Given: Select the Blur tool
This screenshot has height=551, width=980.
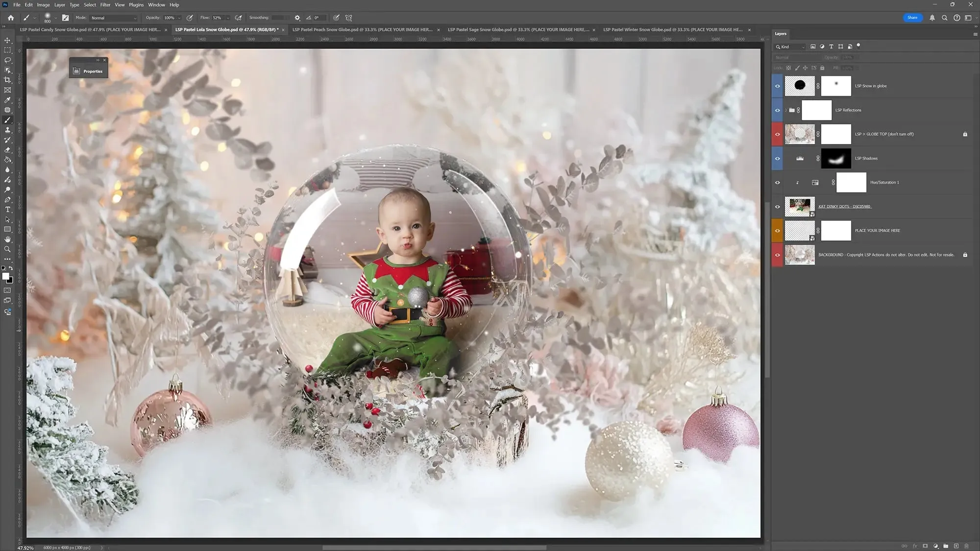Looking at the screenshot, I should pyautogui.click(x=7, y=169).
